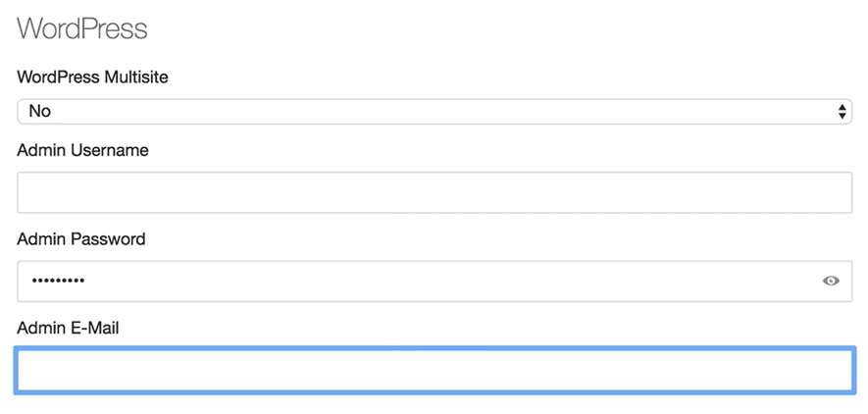Open the WordPress Multisite dropdown

click(434, 112)
